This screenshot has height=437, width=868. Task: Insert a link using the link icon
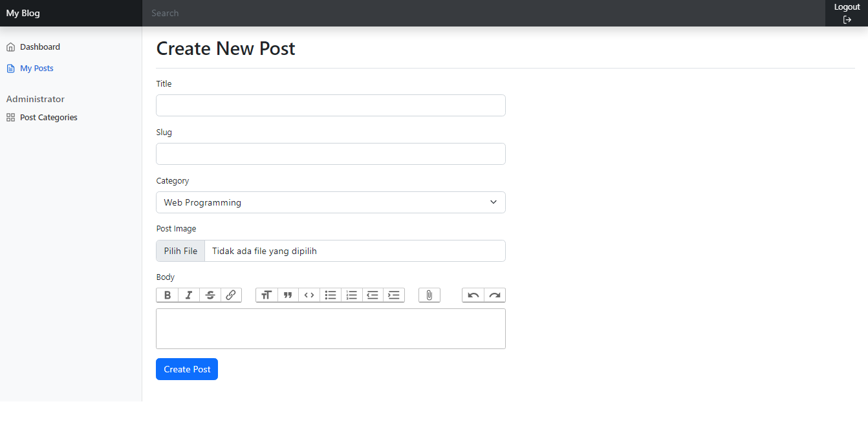tap(231, 295)
